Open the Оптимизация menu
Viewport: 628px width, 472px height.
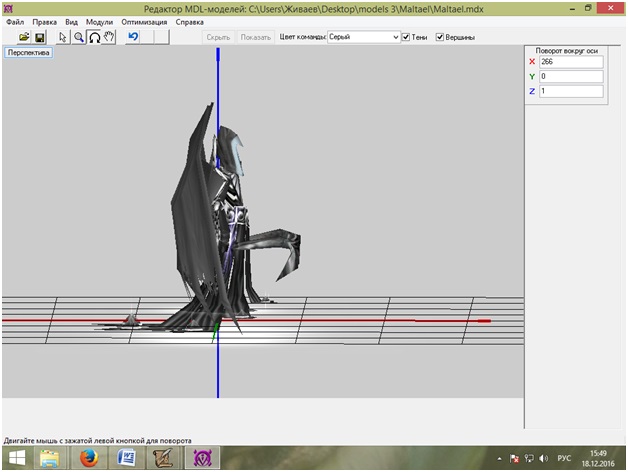point(144,21)
